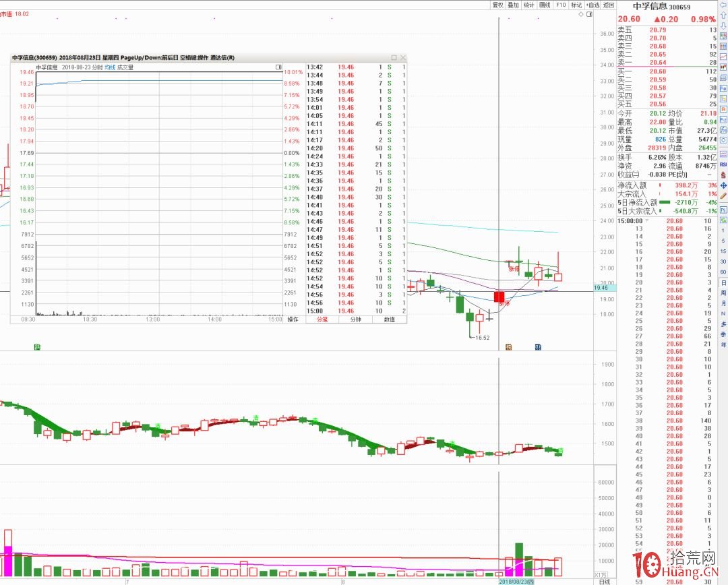Click the blue event marker under the chart
This screenshot has width=728, height=585.
[x=538, y=347]
